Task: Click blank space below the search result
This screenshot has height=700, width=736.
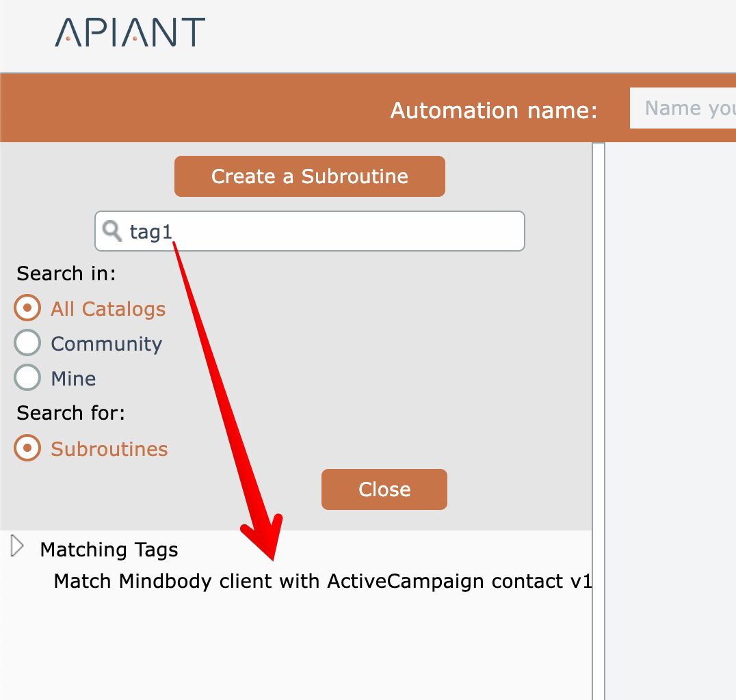Action: [x=294, y=649]
